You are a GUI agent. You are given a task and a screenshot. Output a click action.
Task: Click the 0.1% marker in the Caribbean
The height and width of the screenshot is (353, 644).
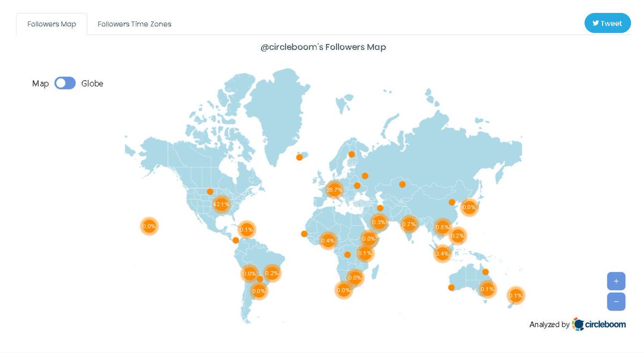click(x=246, y=230)
